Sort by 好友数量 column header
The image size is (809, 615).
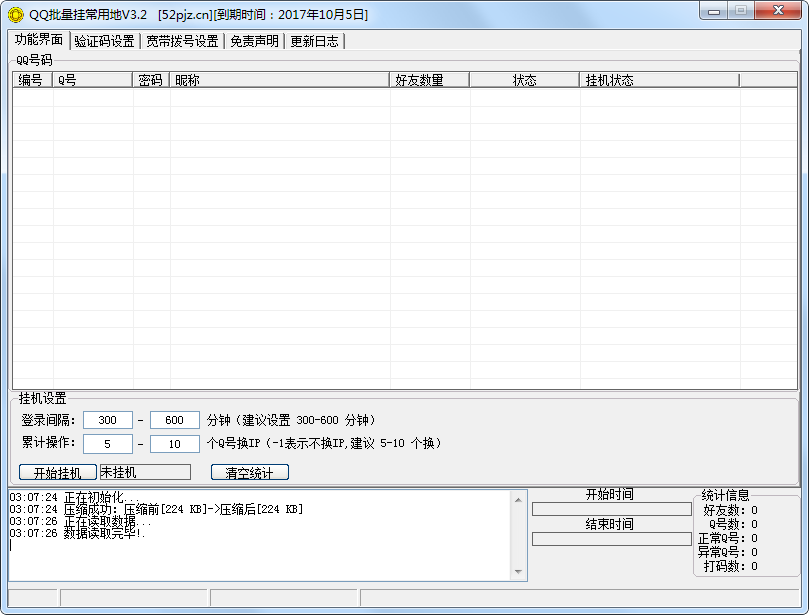pos(430,80)
